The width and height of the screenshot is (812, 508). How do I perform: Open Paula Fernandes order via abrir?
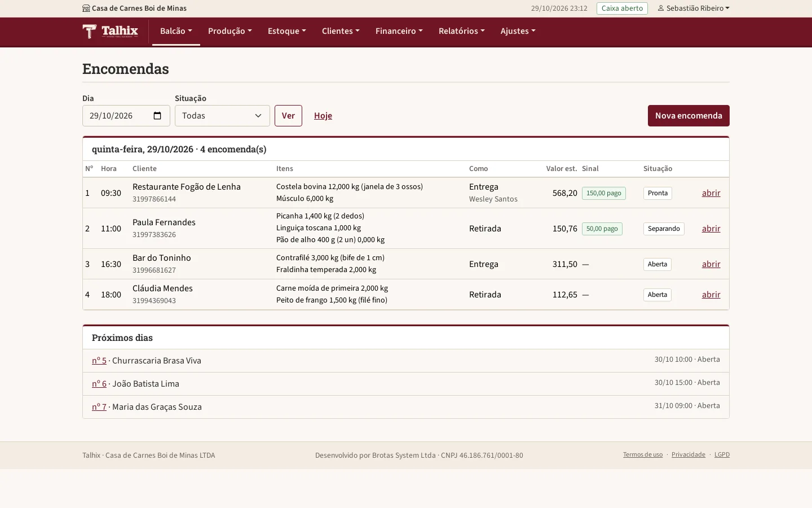pos(711,229)
